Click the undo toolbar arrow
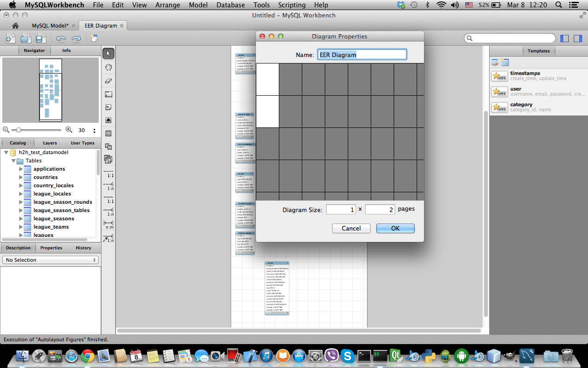 61,39
